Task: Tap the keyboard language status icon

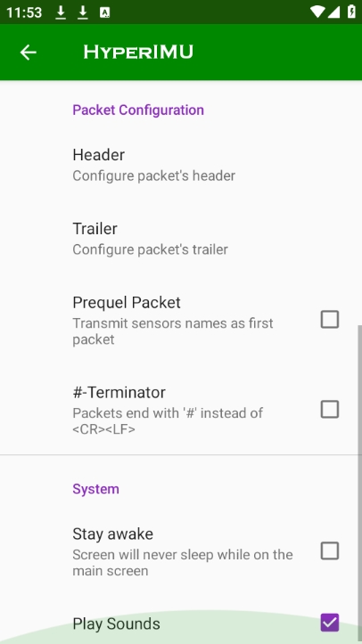Action: 105,12
